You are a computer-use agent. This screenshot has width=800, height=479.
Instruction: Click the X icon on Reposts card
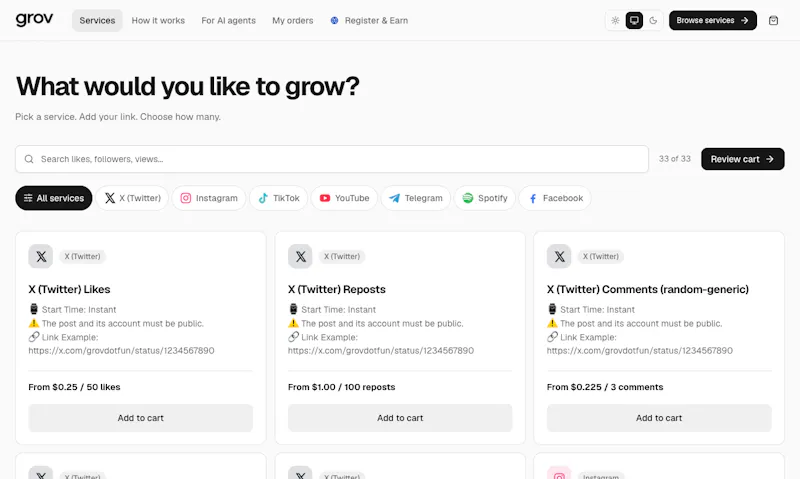(300, 256)
